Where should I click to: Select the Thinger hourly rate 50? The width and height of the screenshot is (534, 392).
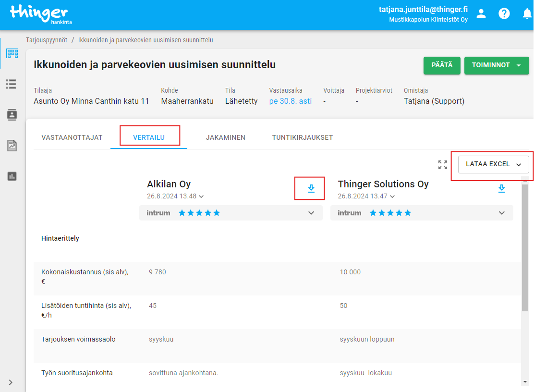(343, 306)
